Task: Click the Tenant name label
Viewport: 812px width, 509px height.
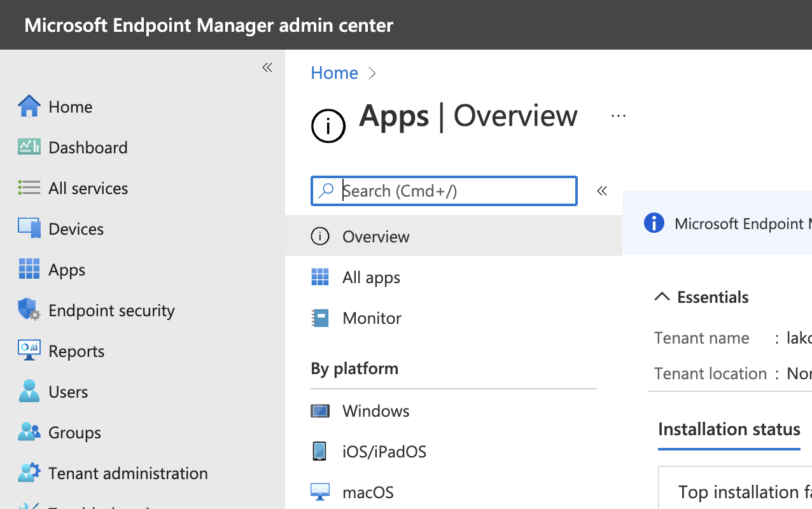Action: (x=702, y=337)
